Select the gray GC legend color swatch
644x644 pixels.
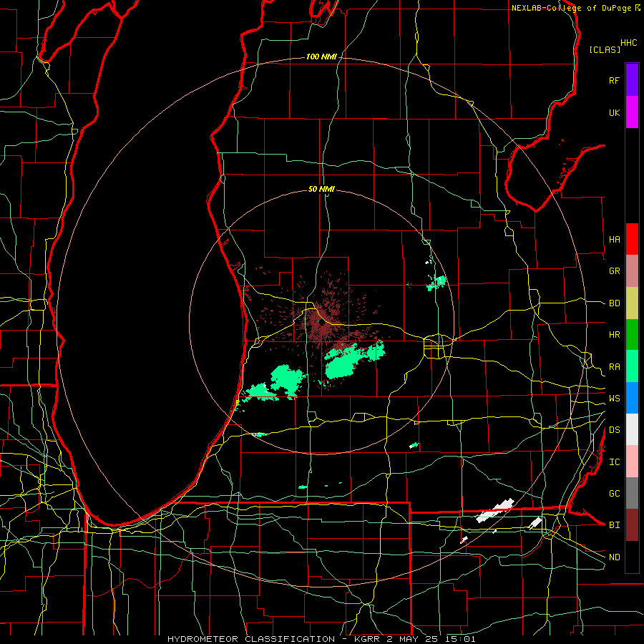point(632,493)
